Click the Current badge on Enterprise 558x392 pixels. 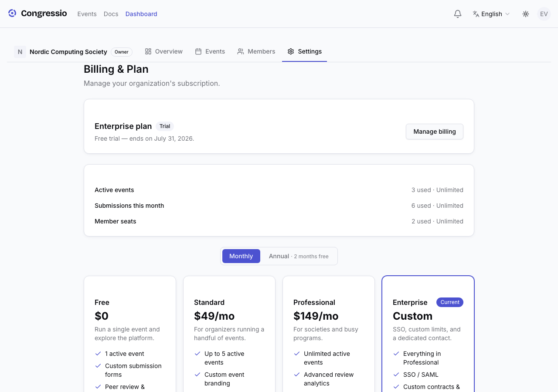tap(450, 302)
